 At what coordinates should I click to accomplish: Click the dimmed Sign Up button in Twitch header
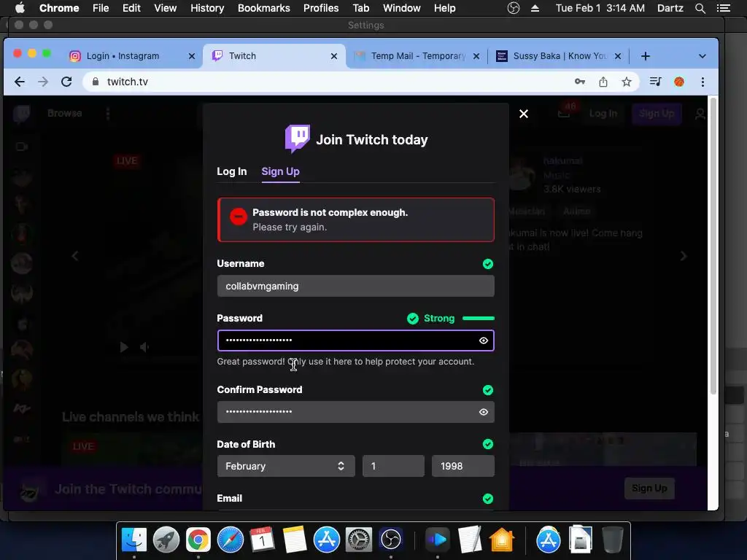[x=657, y=114]
